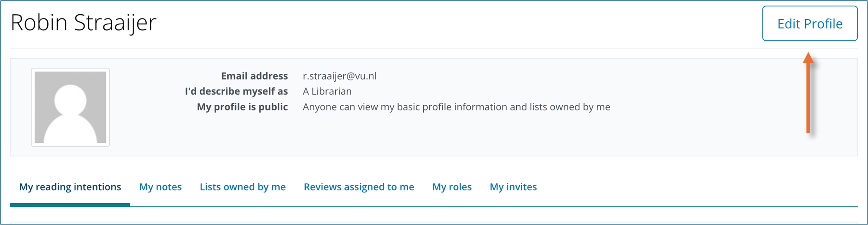Viewport: 868px width, 225px height.
Task: Click the r.straaijer@vu.nl email address
Action: tap(340, 76)
